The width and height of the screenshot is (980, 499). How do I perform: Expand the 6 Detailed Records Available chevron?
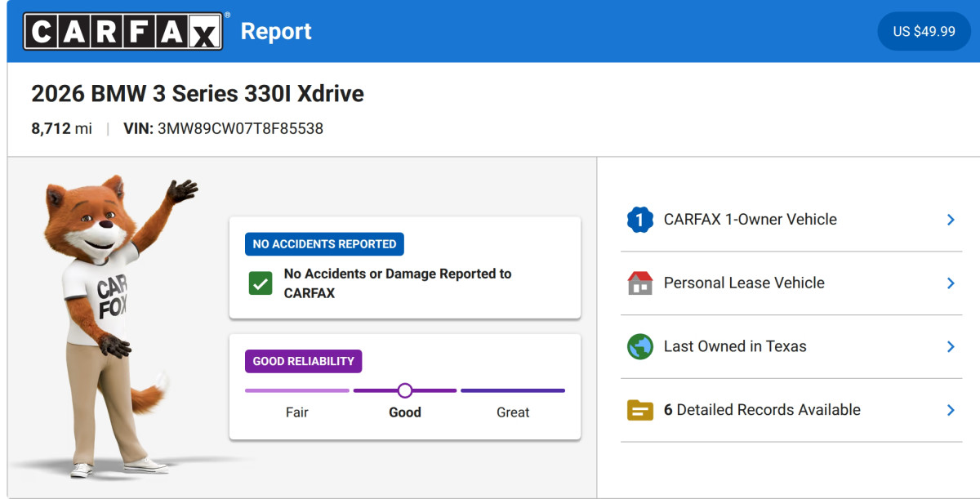point(951,410)
